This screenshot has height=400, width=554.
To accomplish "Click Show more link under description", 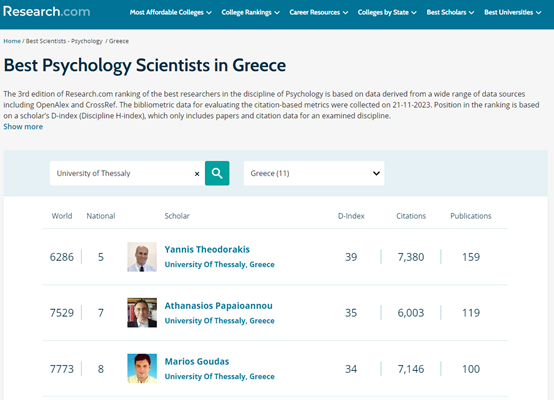I will (x=23, y=127).
